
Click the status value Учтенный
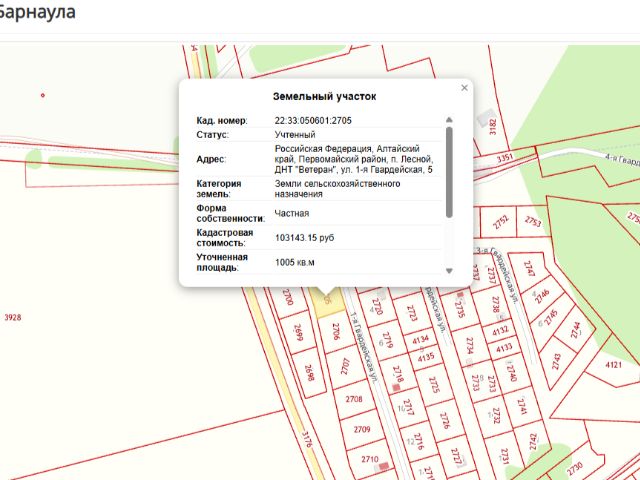[295, 135]
